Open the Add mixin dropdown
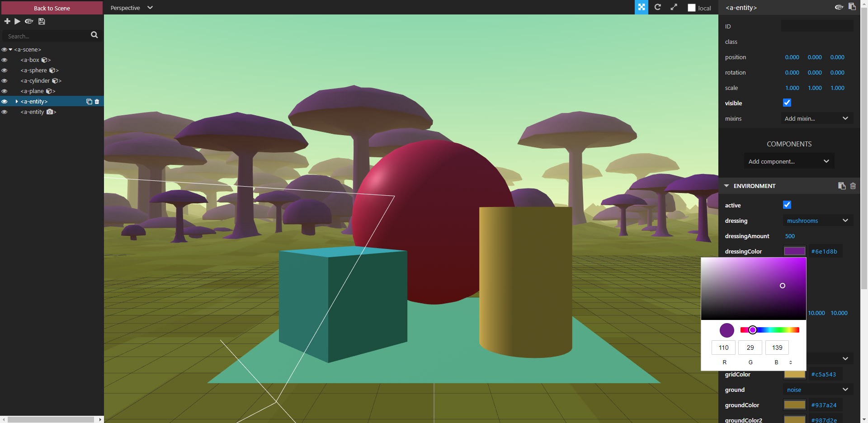 [817, 118]
